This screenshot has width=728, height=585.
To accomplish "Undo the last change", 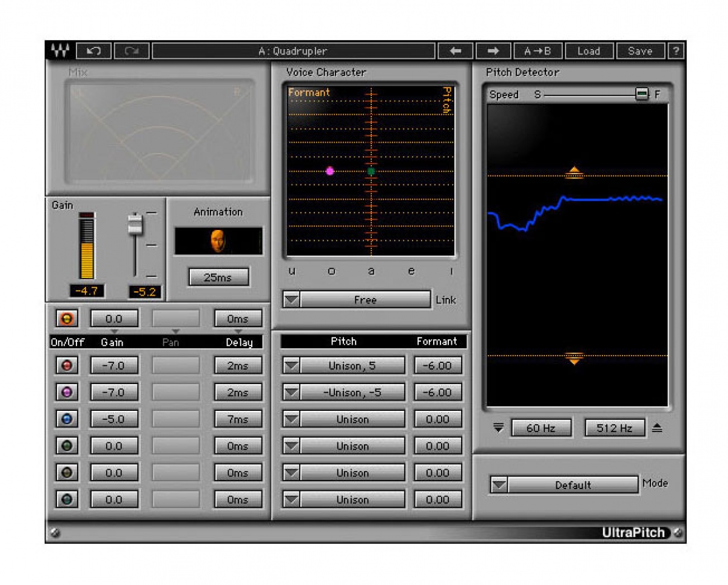I will [93, 51].
